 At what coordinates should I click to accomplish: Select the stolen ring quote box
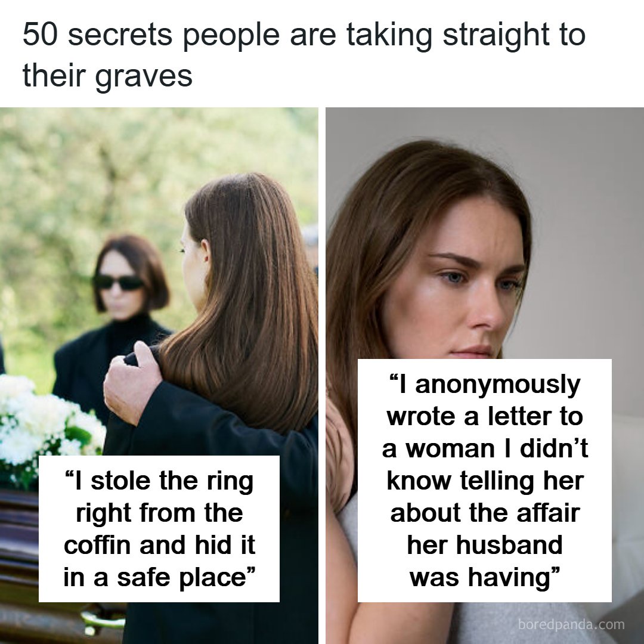click(159, 528)
